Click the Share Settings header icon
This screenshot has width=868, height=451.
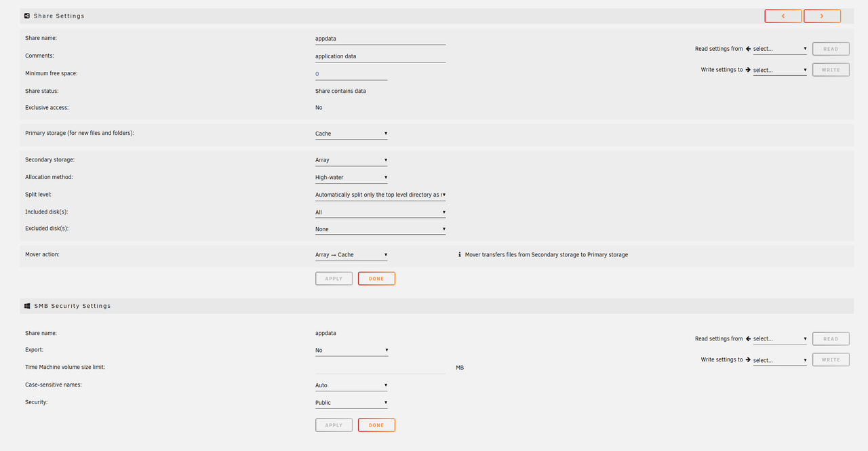(27, 16)
